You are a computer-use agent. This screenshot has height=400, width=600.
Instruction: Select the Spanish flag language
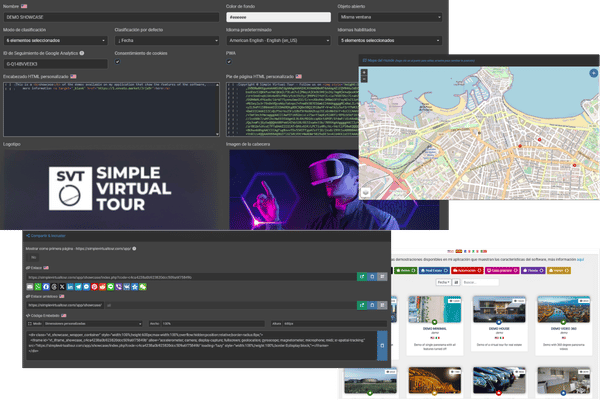(458, 251)
